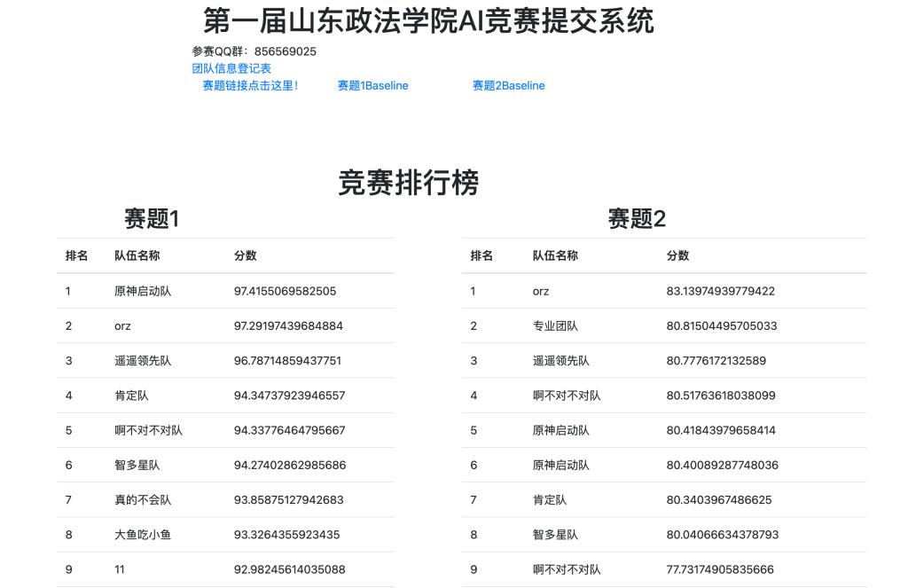Click score 80.04066634378793
This screenshot has width=908, height=588.
[x=723, y=535]
